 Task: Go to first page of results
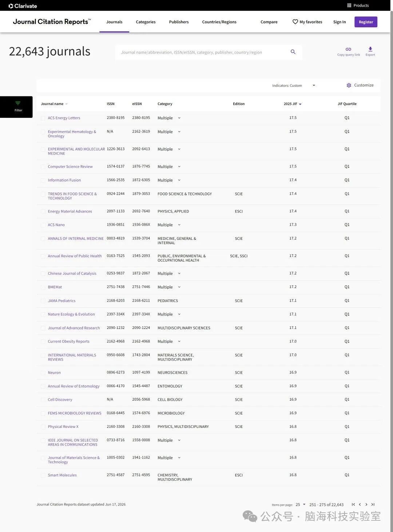tap(353, 504)
